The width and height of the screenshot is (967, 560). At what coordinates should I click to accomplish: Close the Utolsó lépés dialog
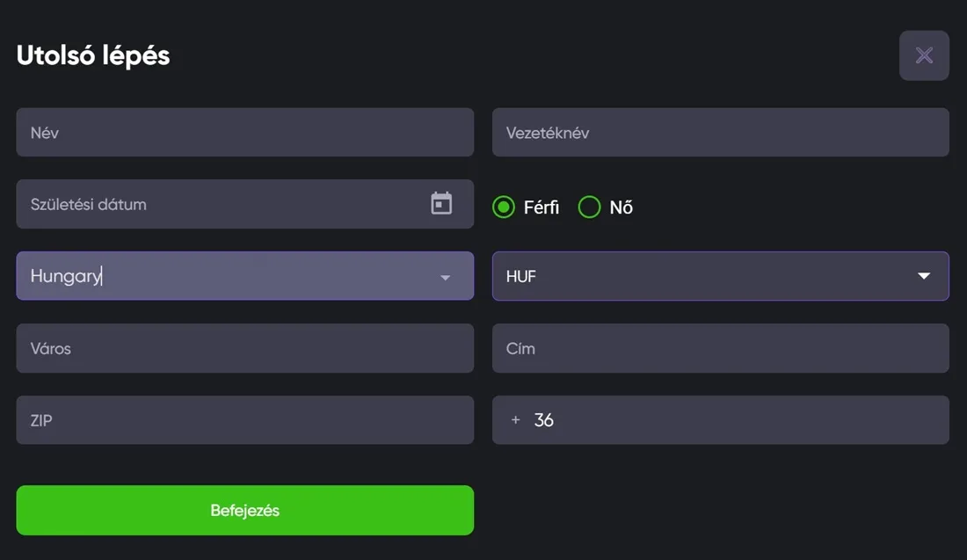click(924, 55)
